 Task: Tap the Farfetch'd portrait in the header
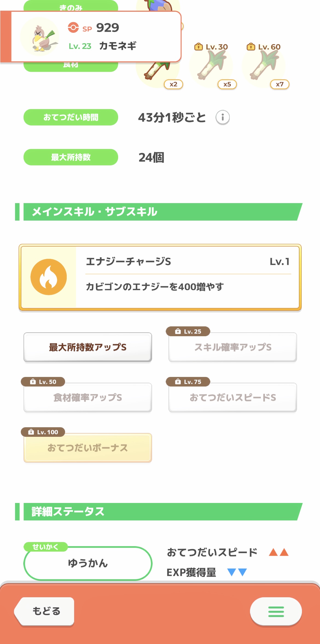pos(40,37)
